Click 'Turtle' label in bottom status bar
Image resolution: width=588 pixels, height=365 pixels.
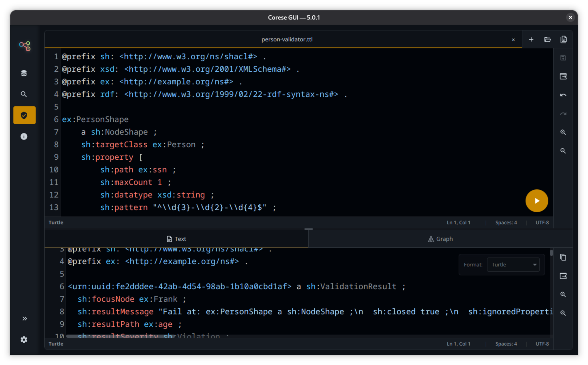coord(56,344)
